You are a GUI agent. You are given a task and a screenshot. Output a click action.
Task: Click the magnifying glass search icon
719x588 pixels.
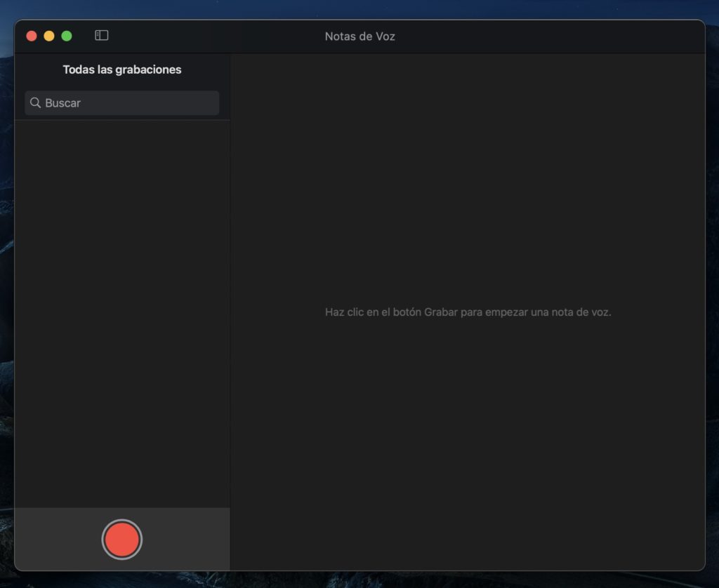[36, 103]
